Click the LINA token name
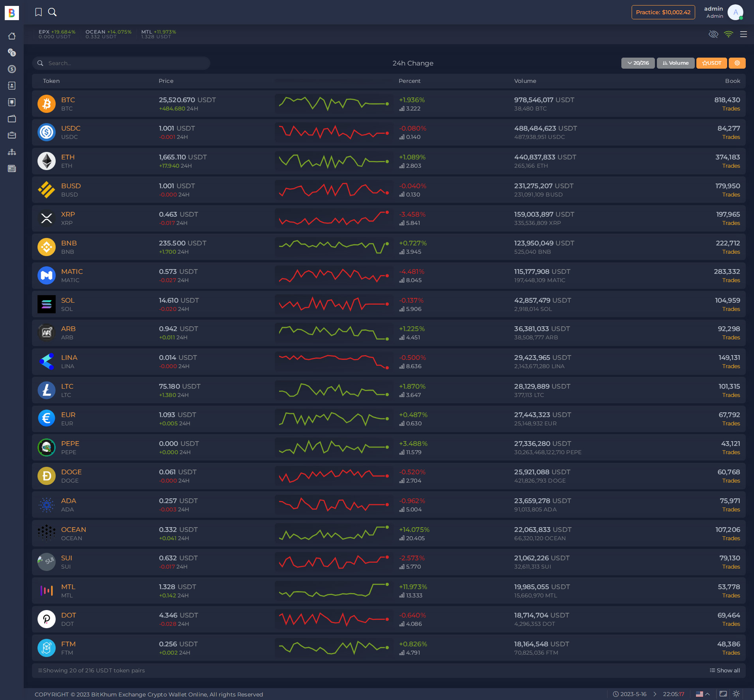This screenshot has height=700, width=754. coord(69,357)
